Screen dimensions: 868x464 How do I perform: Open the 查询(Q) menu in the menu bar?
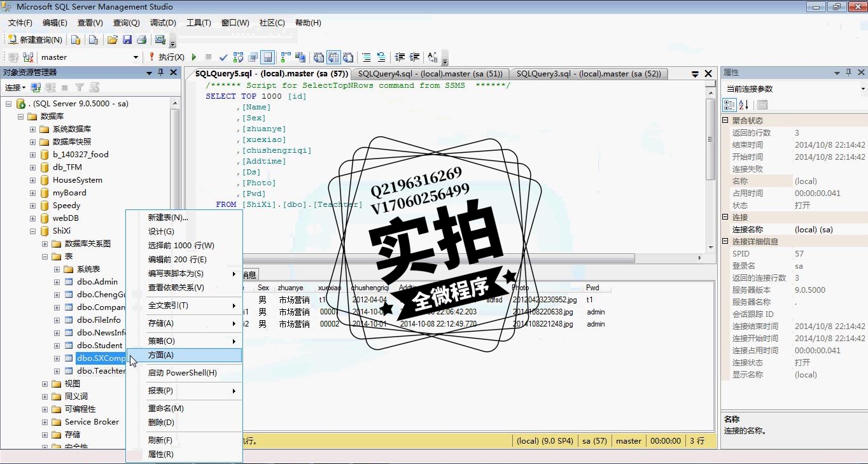click(x=126, y=23)
